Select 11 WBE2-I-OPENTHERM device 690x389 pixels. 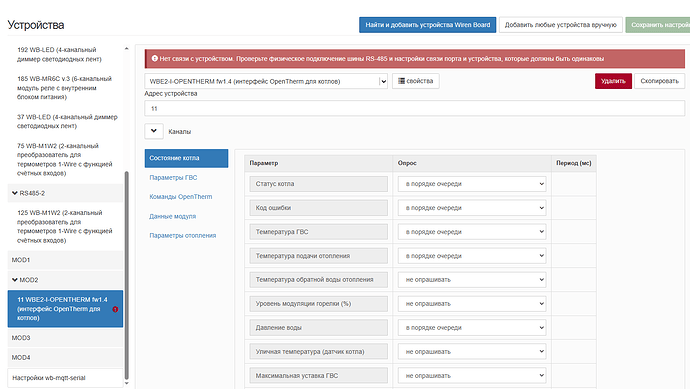point(65,309)
